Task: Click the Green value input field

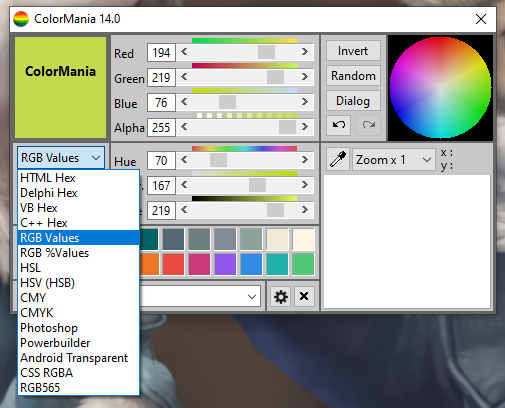Action: (161, 78)
